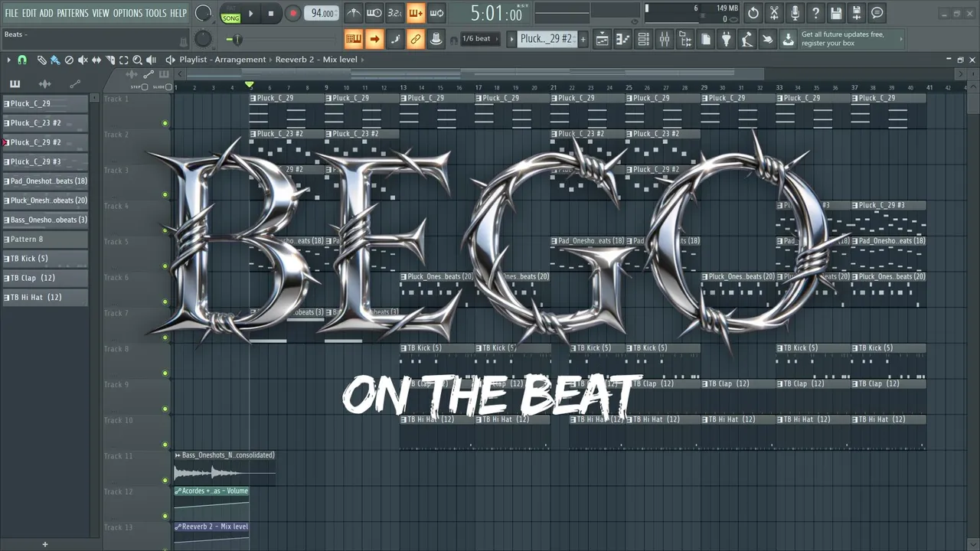Click the question mark help icon
The height and width of the screenshot is (551, 980).
point(815,13)
